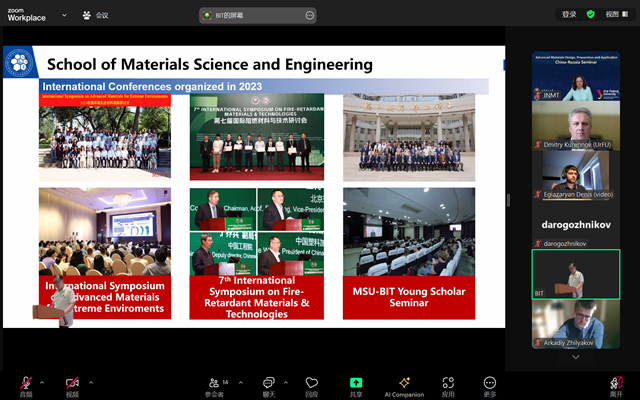Expand video options arrow beside camera
The height and width of the screenshot is (400, 640).
tap(91, 380)
